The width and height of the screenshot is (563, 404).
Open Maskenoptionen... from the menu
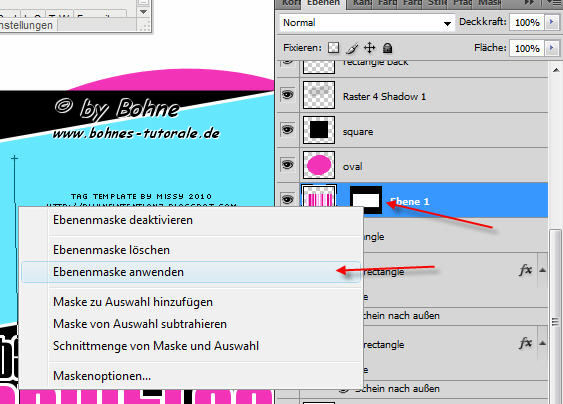pyautogui.click(x=102, y=376)
